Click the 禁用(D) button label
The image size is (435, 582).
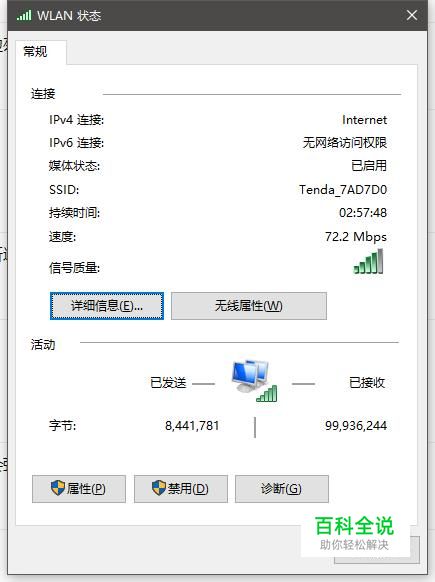[188, 489]
